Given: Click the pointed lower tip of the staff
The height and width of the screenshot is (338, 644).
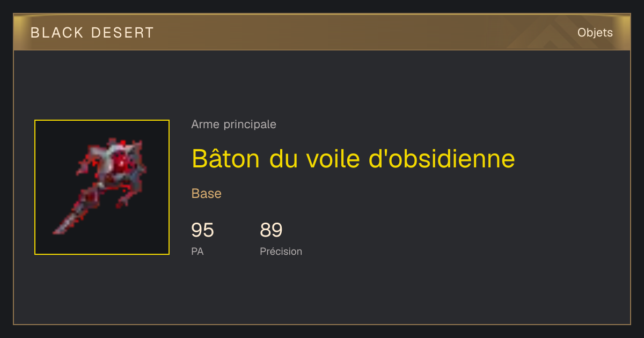Looking at the screenshot, I should (61, 226).
